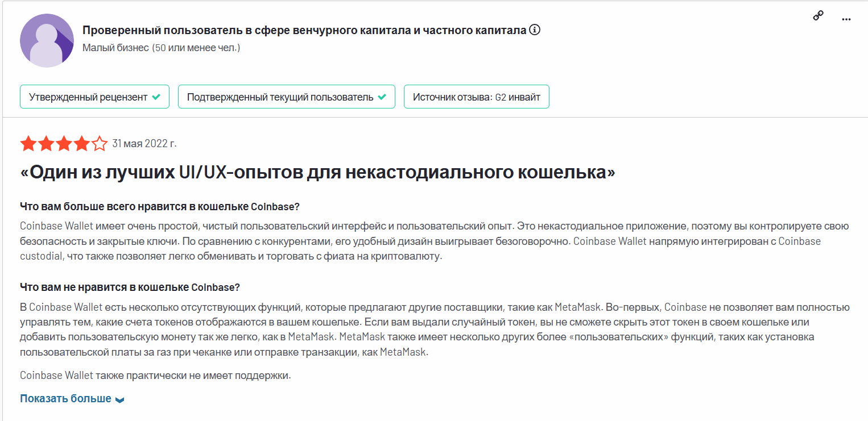The image size is (868, 421).
Task: Click the chevron next to 'Показать больше'
Action: click(119, 400)
